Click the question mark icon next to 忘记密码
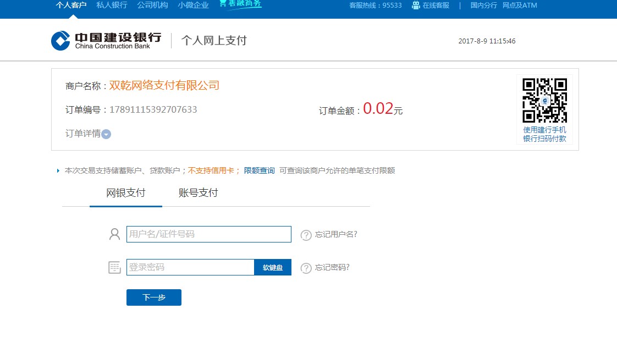Viewport: 617px width, 364px height. pos(306,268)
